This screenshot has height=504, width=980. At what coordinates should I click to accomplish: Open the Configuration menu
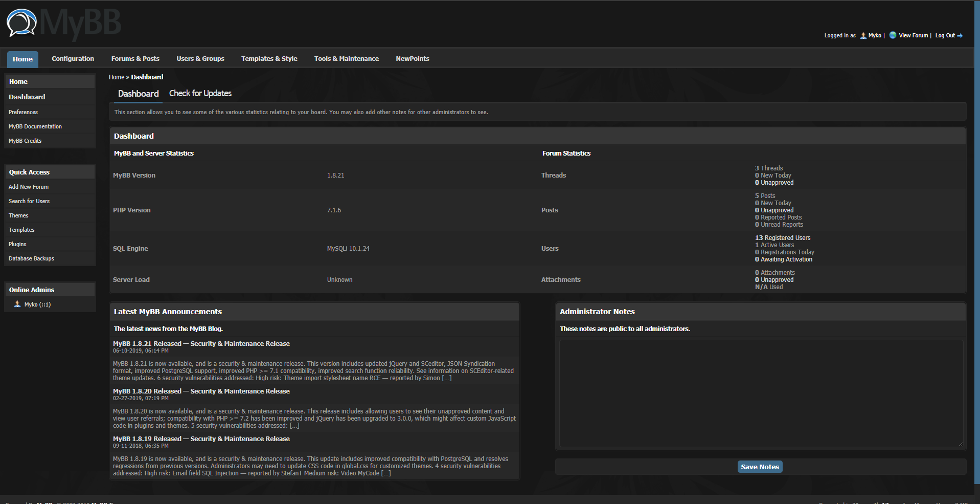pyautogui.click(x=73, y=59)
